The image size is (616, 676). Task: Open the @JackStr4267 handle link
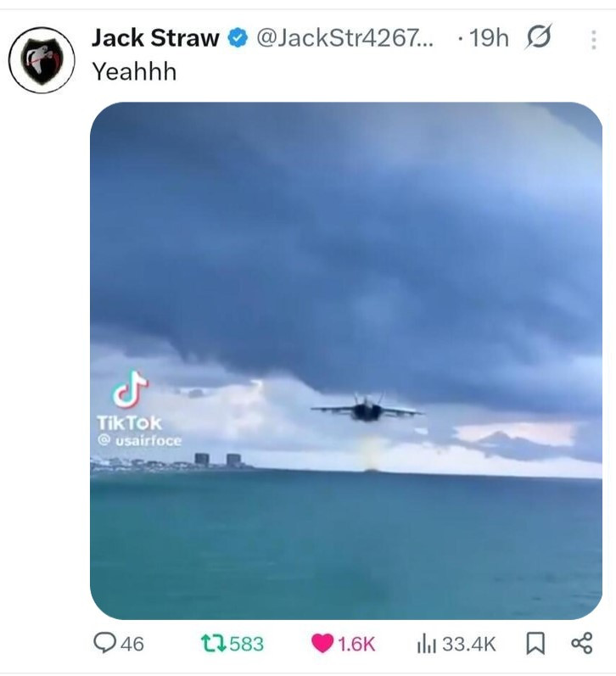[344, 38]
